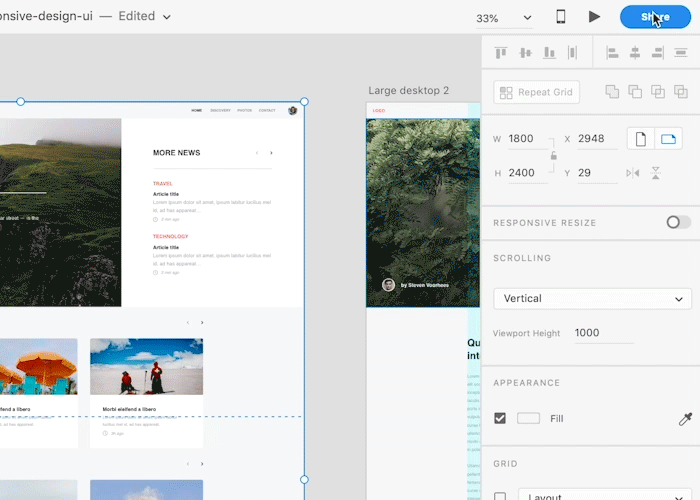Select the fern photo in Large desktop 2
Viewport: 700px width, 500px height.
click(423, 212)
